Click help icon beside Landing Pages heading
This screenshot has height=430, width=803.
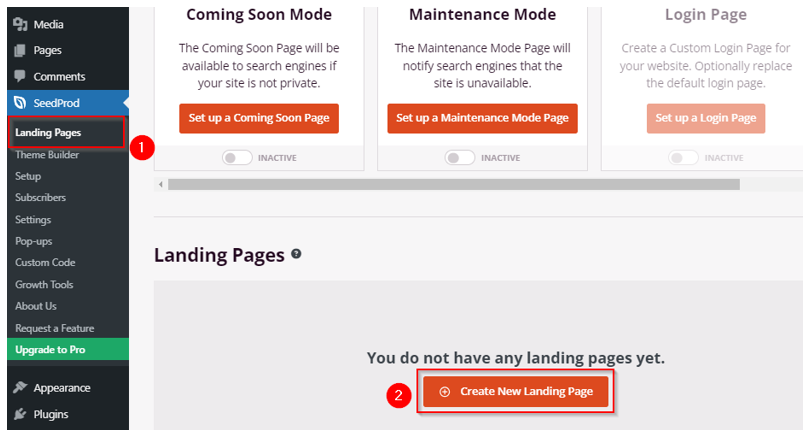click(x=296, y=254)
